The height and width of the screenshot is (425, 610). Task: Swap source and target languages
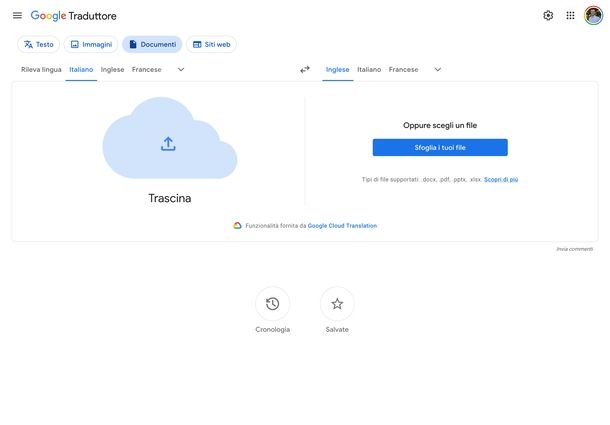coord(305,69)
